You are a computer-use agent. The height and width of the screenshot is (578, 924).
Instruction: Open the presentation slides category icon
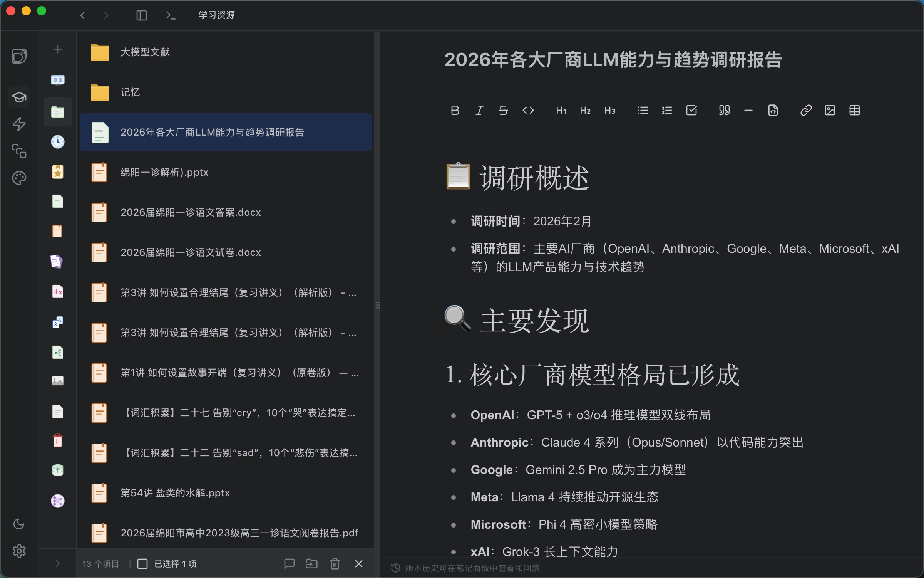tap(58, 80)
